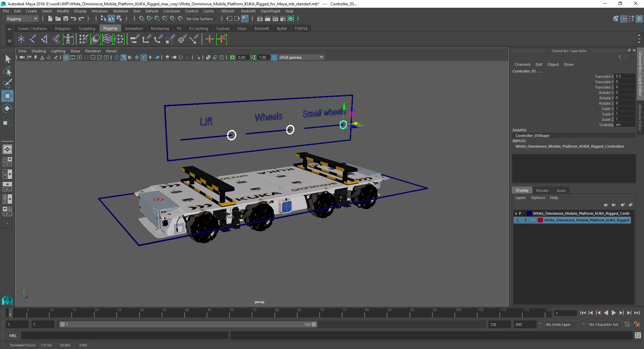Select the Translate X channel label
The height and width of the screenshot is (349, 644).
[604, 77]
